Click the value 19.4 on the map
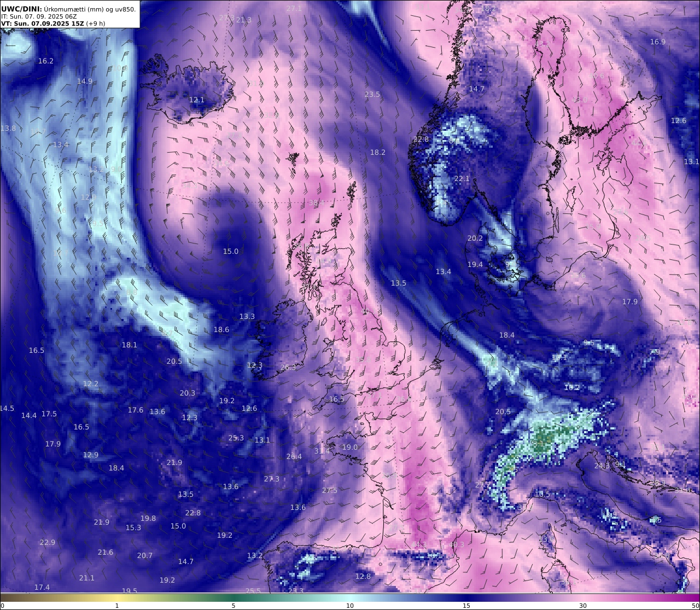The height and width of the screenshot is (610, 700). pos(475,264)
